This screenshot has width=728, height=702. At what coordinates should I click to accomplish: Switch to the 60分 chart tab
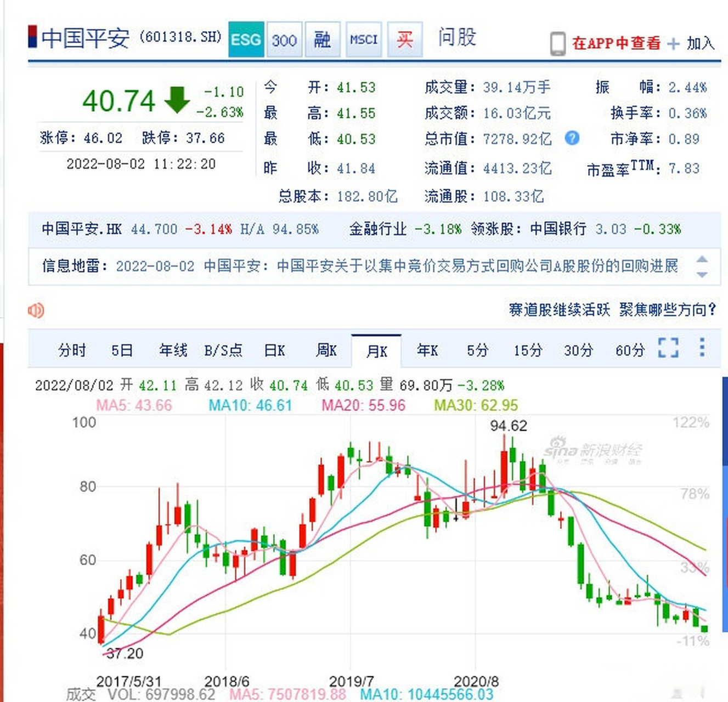click(x=630, y=350)
